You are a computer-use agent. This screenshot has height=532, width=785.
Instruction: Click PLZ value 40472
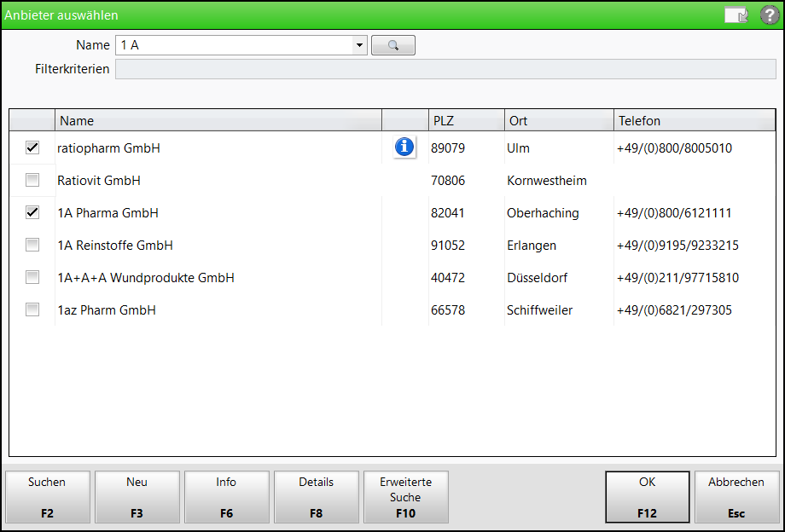click(x=448, y=279)
